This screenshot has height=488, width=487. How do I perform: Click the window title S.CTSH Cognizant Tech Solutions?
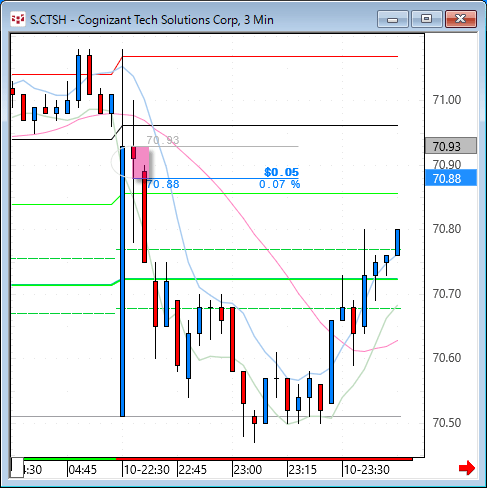pyautogui.click(x=152, y=20)
